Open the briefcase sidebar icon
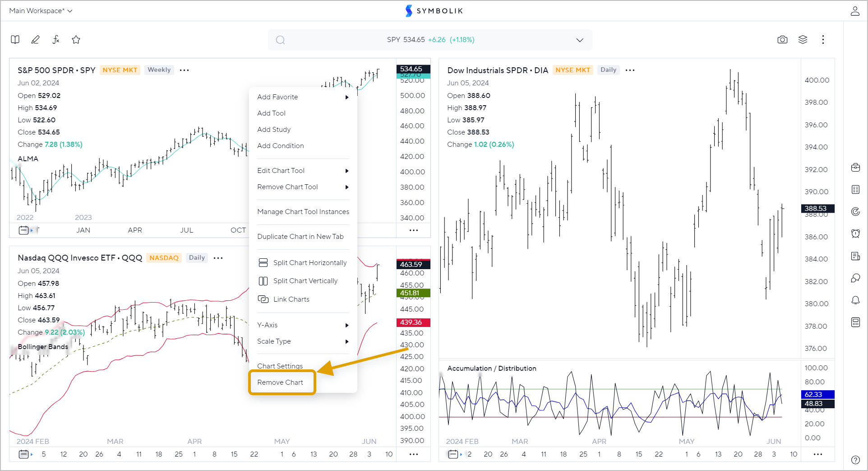This screenshot has width=868, height=471. point(855,168)
